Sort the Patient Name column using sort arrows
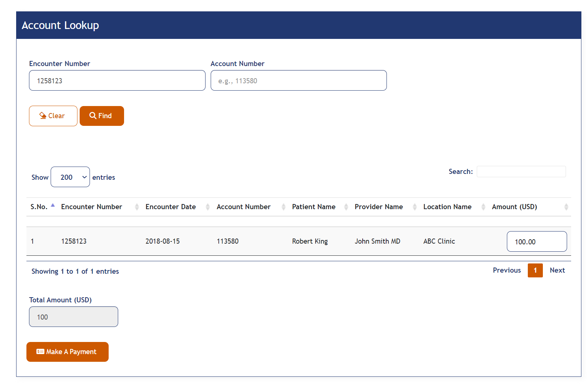The width and height of the screenshot is (588, 386). [x=346, y=207]
